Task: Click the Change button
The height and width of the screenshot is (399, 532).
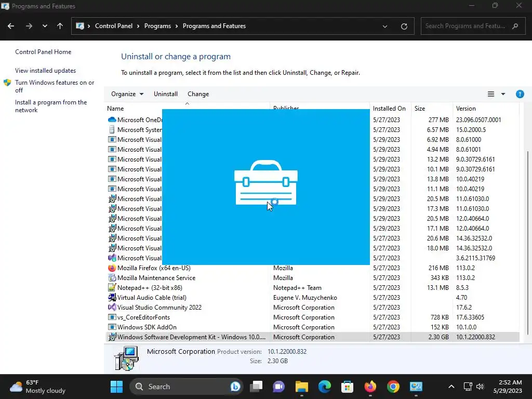Action: [x=198, y=94]
